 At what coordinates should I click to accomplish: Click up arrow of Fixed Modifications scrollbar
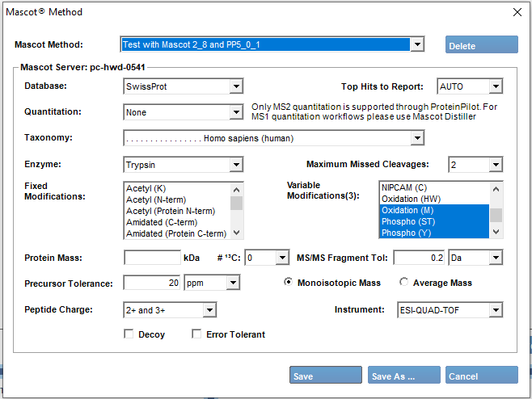[x=236, y=190]
